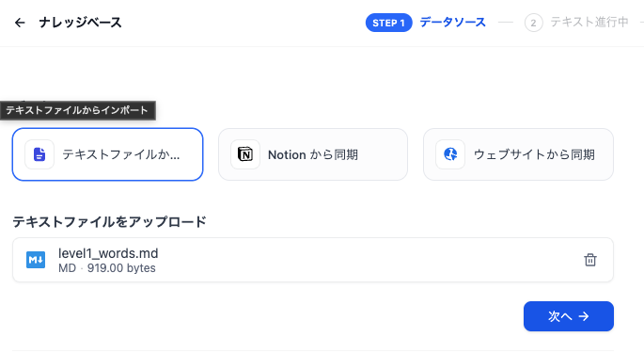The image size is (644, 353).
Task: Click the STEP 1 badge
Action: (x=388, y=23)
